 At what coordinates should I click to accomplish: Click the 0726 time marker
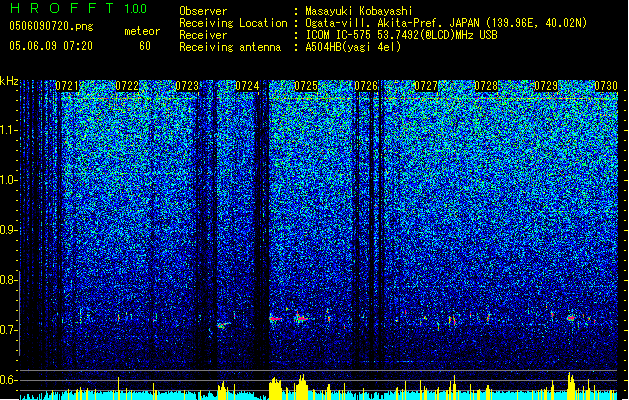tap(366, 86)
